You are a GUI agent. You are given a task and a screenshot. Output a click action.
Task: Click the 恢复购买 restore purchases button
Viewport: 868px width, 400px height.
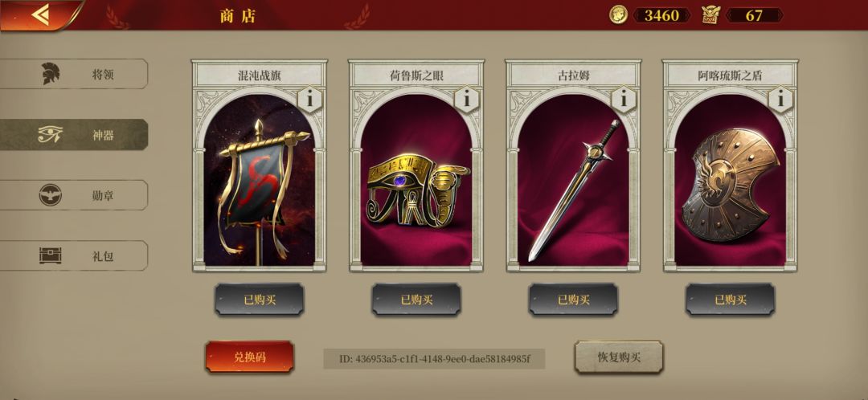pos(619,357)
